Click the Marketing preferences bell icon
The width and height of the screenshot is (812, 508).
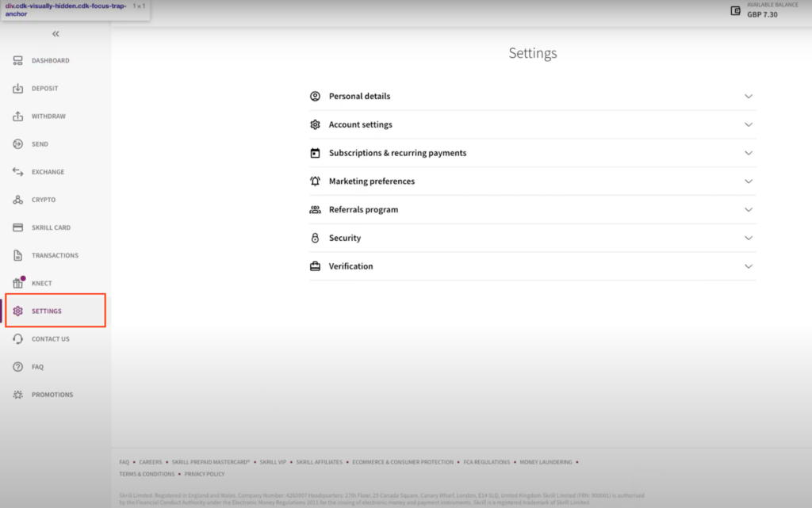point(315,181)
